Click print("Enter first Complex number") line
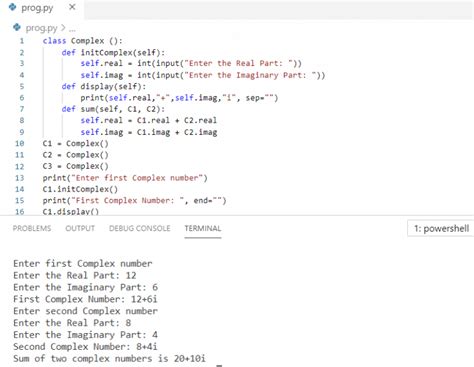Image resolution: width=474 pixels, height=367 pixels. pos(125,178)
